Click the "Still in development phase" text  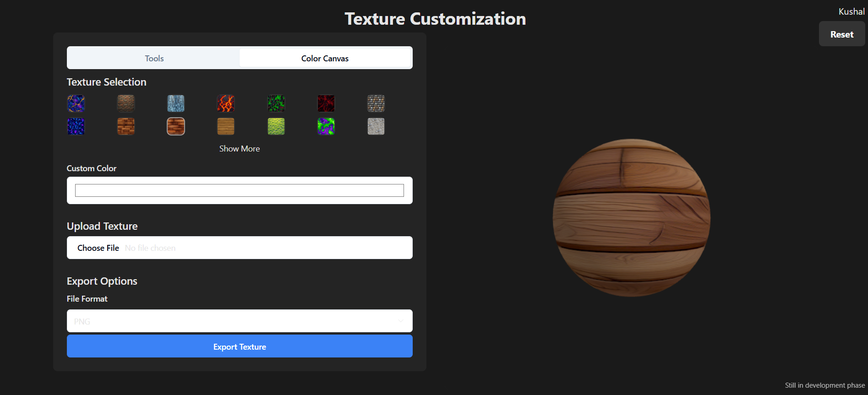click(x=825, y=385)
